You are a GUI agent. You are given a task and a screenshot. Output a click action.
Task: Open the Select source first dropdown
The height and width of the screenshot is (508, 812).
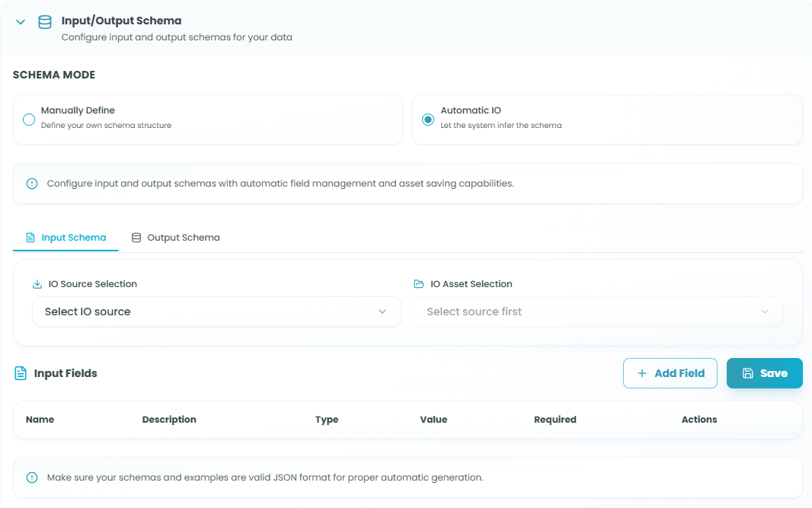pyautogui.click(x=598, y=312)
